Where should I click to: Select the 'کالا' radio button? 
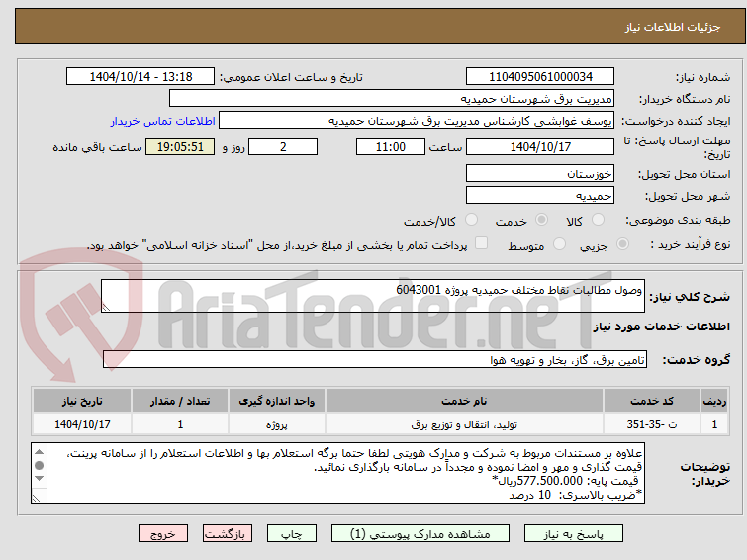[x=598, y=220]
